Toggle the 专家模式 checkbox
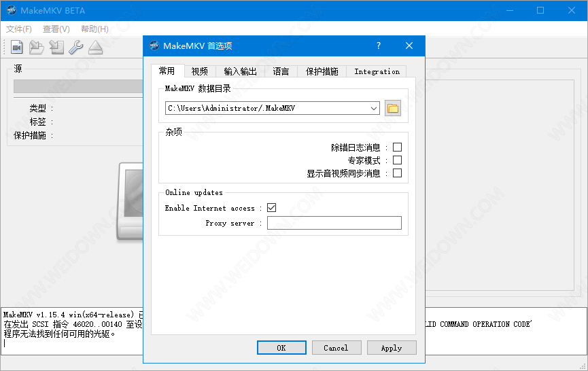 pyautogui.click(x=397, y=160)
